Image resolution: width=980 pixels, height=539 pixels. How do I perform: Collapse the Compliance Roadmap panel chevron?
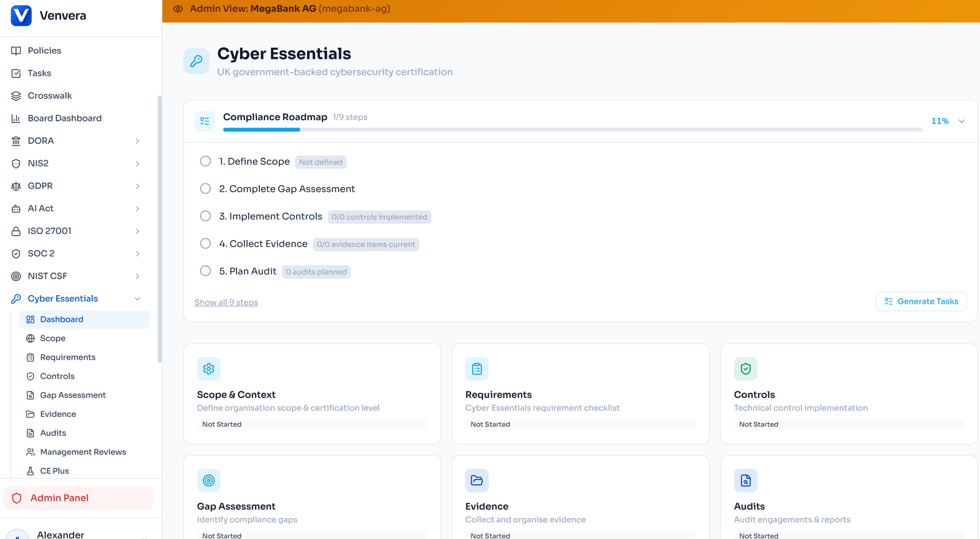[x=961, y=121]
